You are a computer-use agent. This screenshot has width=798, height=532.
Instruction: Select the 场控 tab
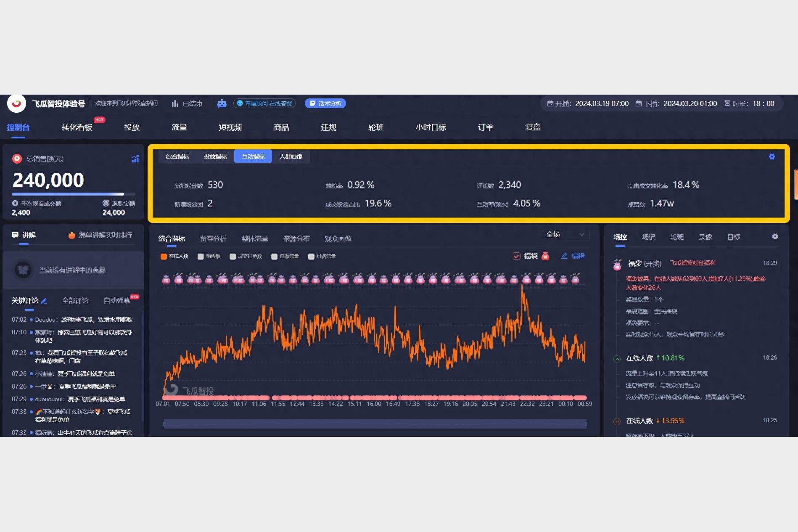(x=620, y=237)
